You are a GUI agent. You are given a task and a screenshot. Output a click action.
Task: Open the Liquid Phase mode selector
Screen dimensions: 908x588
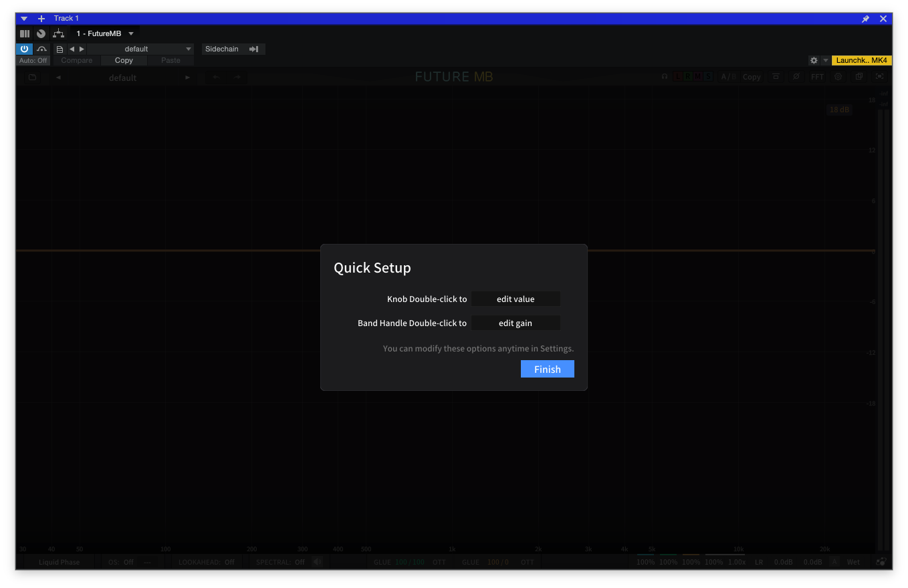[x=59, y=562]
